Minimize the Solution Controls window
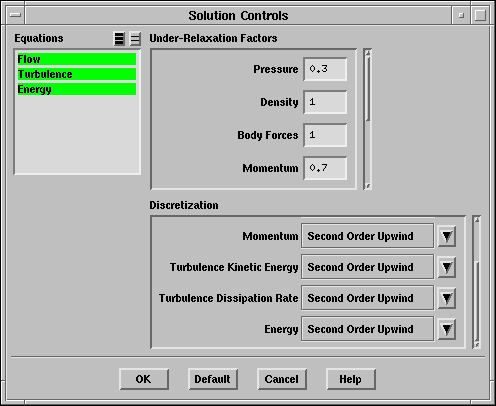Image resolution: width=496 pixels, height=406 pixels. 461,15
